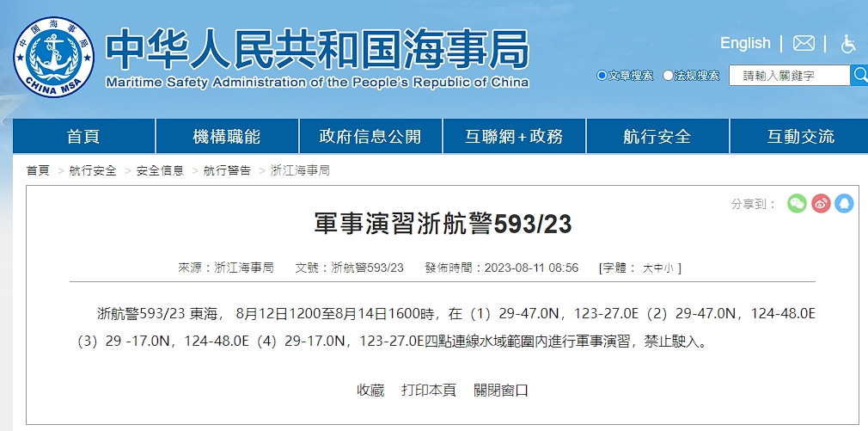
Task: Open the 政府信息公開 navigation tab
Action: (x=370, y=136)
